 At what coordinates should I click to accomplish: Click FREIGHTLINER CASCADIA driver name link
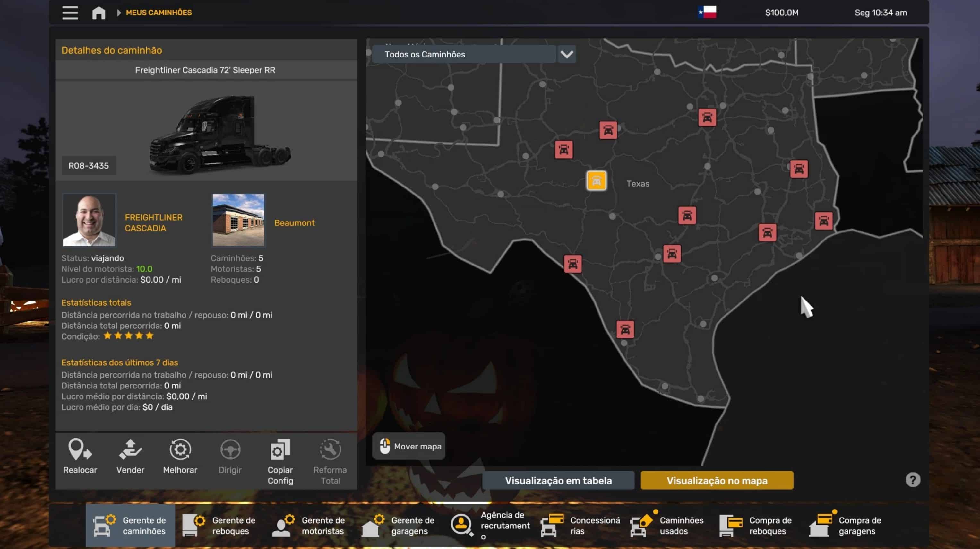click(153, 223)
